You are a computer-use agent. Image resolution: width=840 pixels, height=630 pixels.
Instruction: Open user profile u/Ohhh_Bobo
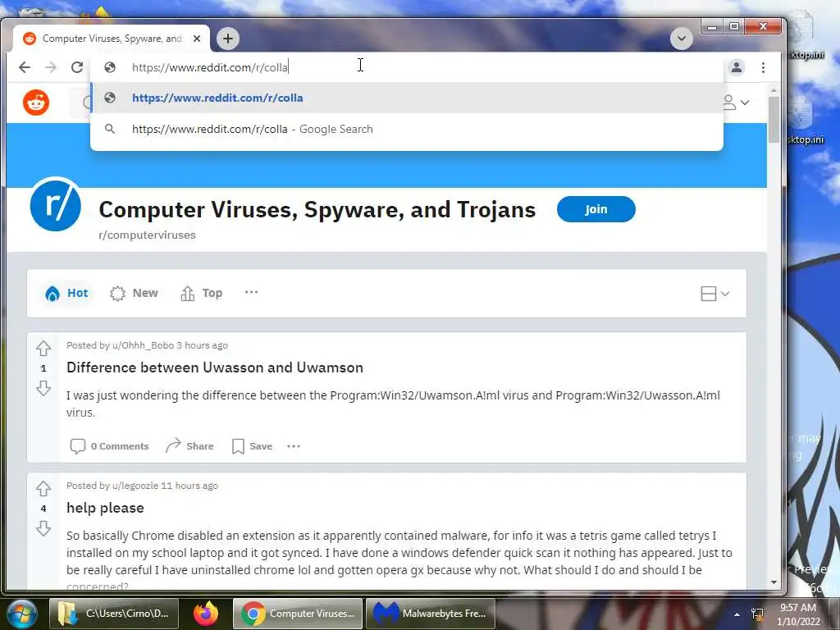pos(143,345)
